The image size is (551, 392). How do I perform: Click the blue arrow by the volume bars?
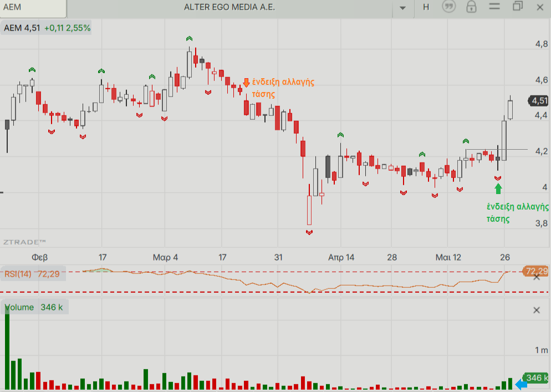pyautogui.click(x=521, y=385)
